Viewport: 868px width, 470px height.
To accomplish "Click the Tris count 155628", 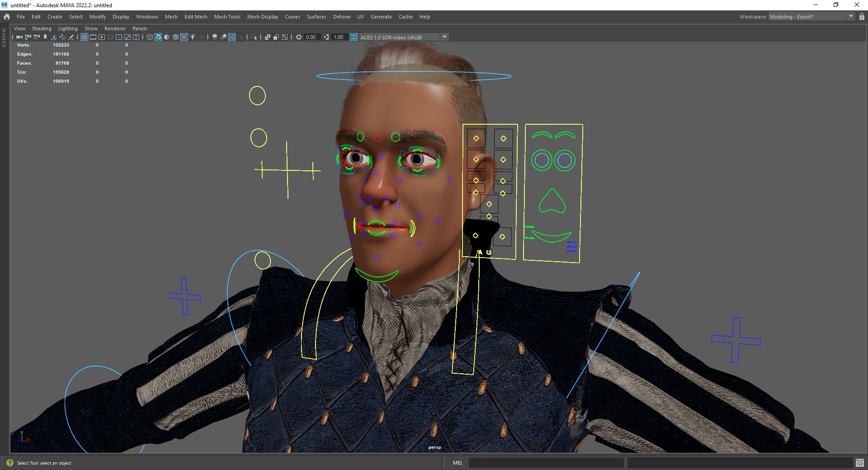I will tap(61, 72).
